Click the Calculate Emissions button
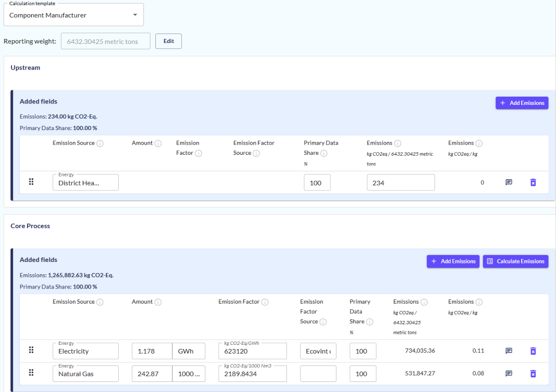 [515, 261]
